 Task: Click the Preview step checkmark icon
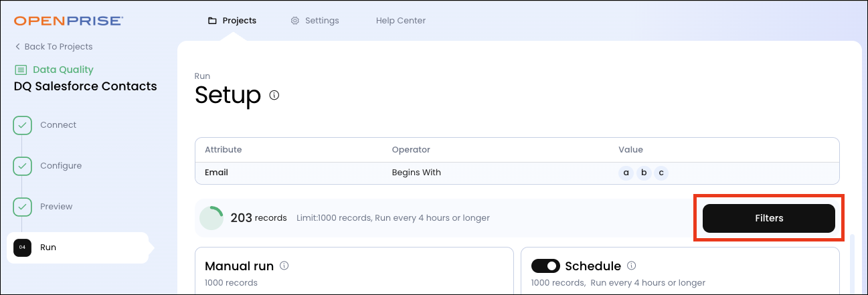click(23, 207)
